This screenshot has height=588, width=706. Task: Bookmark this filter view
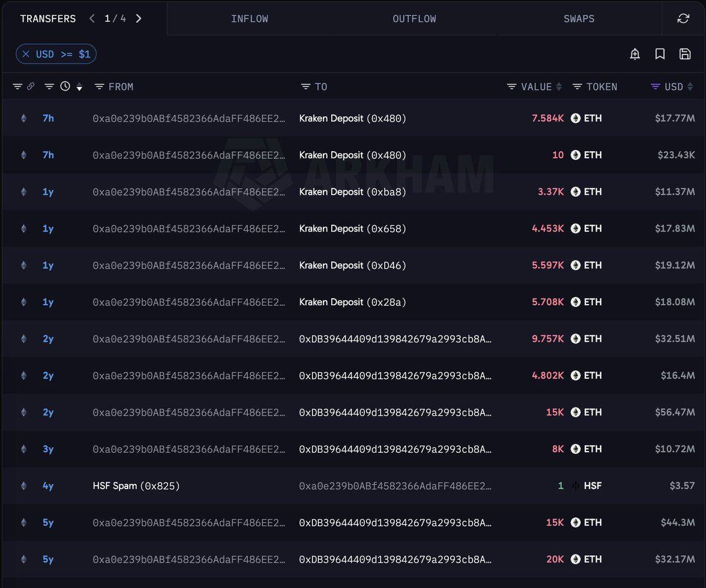[660, 54]
